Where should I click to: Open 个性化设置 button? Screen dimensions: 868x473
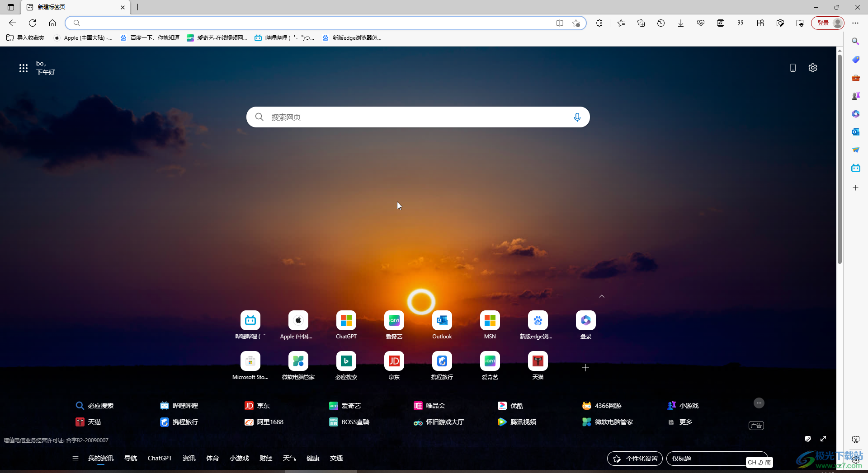(x=635, y=459)
